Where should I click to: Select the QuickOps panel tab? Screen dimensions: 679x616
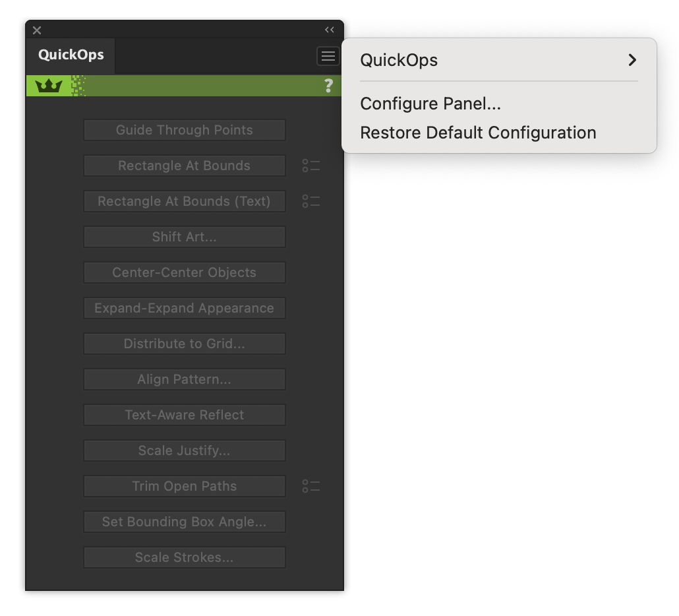click(x=69, y=55)
